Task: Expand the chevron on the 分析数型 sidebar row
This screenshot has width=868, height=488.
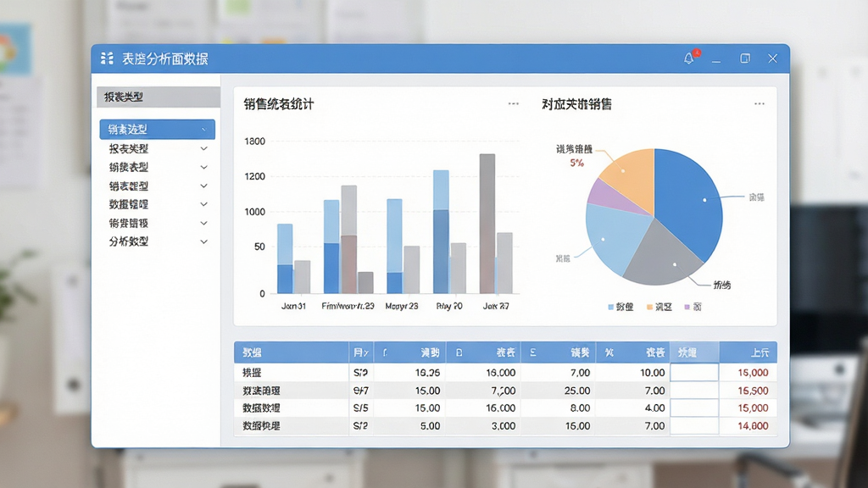Action: (203, 241)
